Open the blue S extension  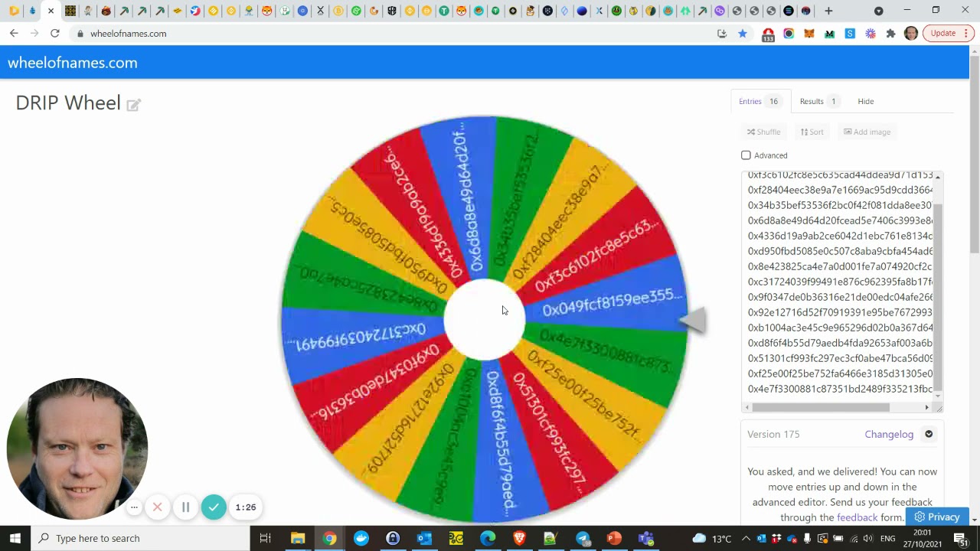click(850, 33)
